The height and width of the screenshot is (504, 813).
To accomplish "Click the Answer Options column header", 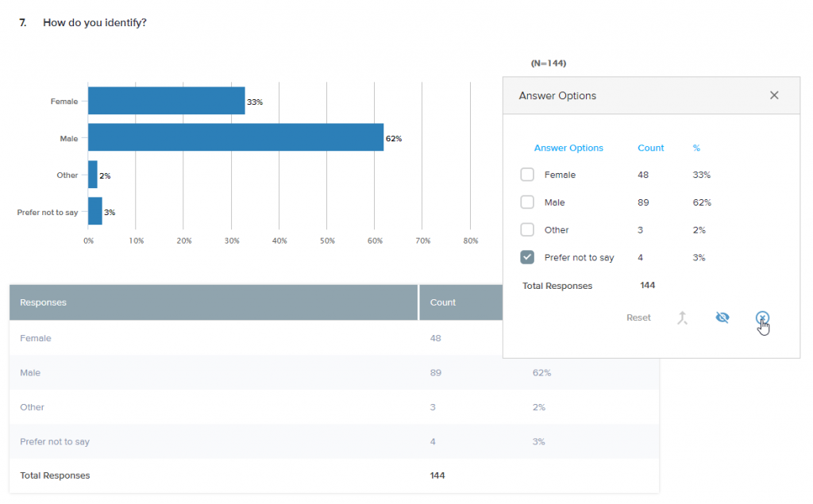I will [x=568, y=148].
